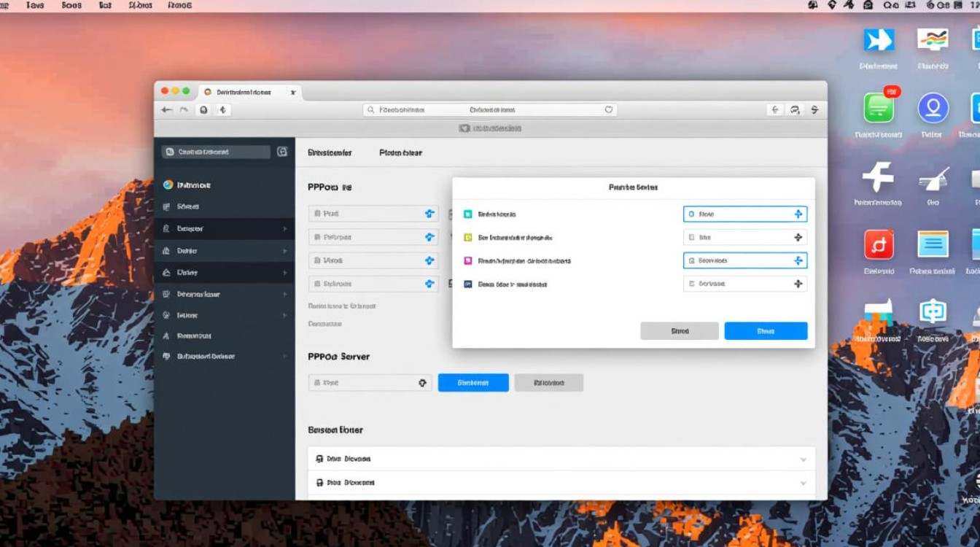The width and height of the screenshot is (980, 547).
Task: Click the browser back arrow button
Action: pyautogui.click(x=167, y=109)
